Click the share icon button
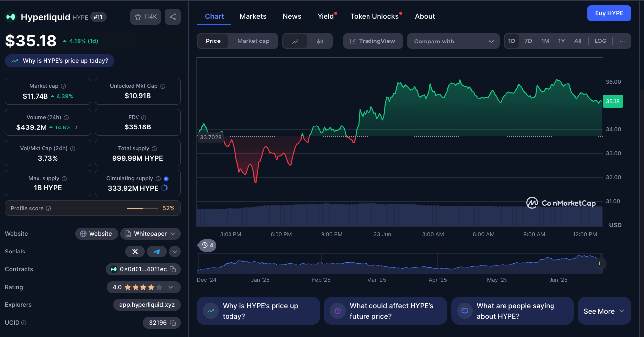This screenshot has width=644, height=337. point(173,17)
